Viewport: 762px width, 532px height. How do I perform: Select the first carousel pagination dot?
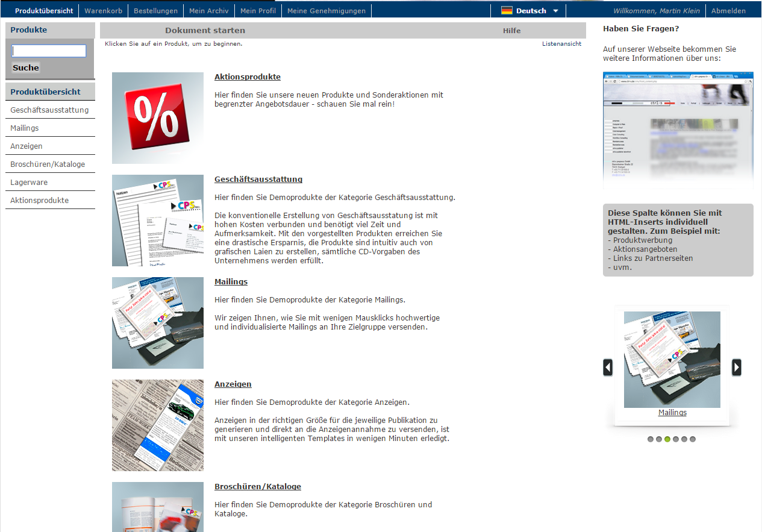[651, 439]
